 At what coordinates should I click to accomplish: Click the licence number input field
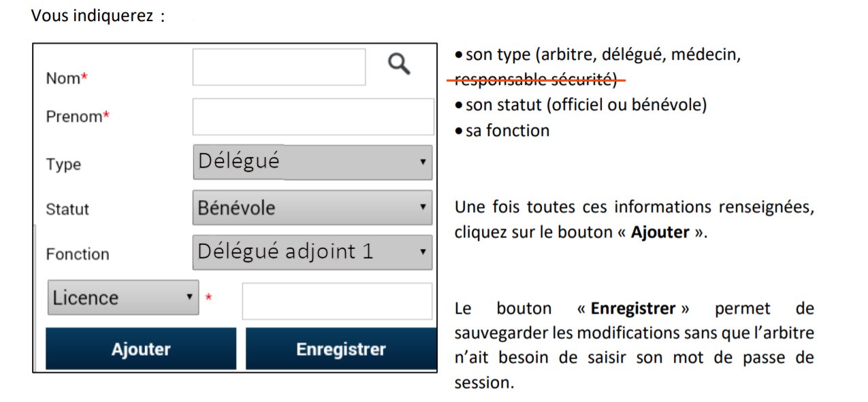click(x=337, y=301)
